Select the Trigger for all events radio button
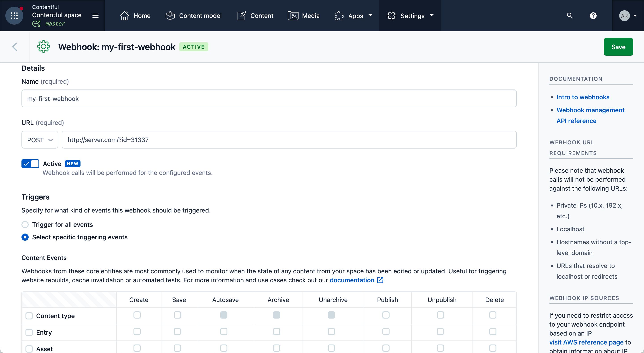The image size is (644, 353). [25, 225]
